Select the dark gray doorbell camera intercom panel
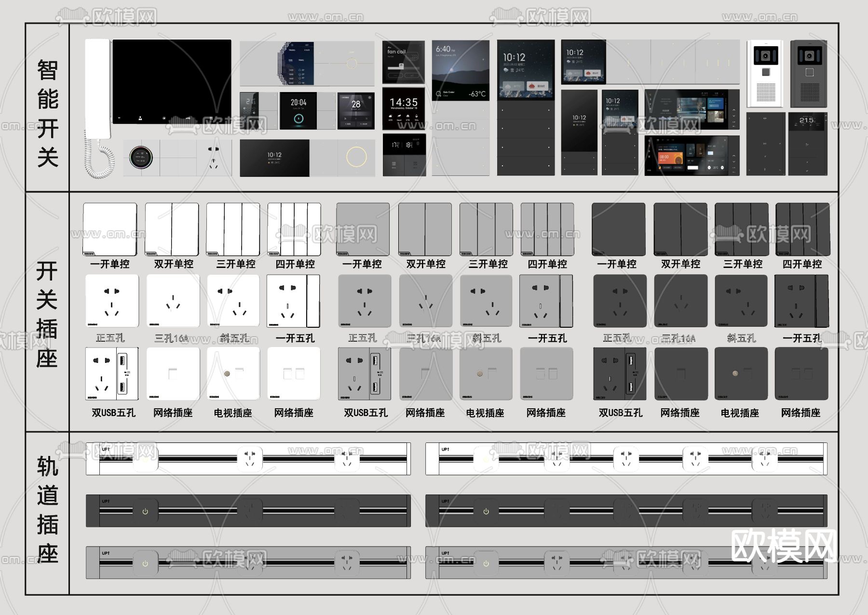Viewport: 868px width, 615px height. pyautogui.click(x=809, y=74)
